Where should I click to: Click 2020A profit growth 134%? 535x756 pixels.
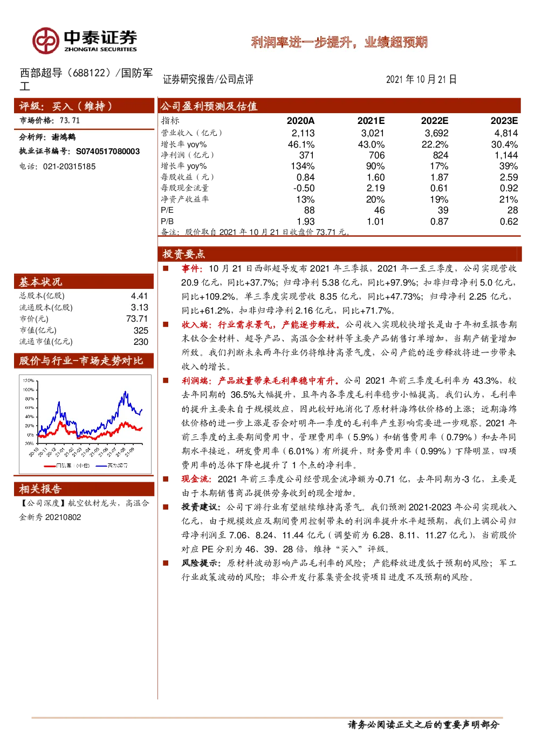point(303,166)
